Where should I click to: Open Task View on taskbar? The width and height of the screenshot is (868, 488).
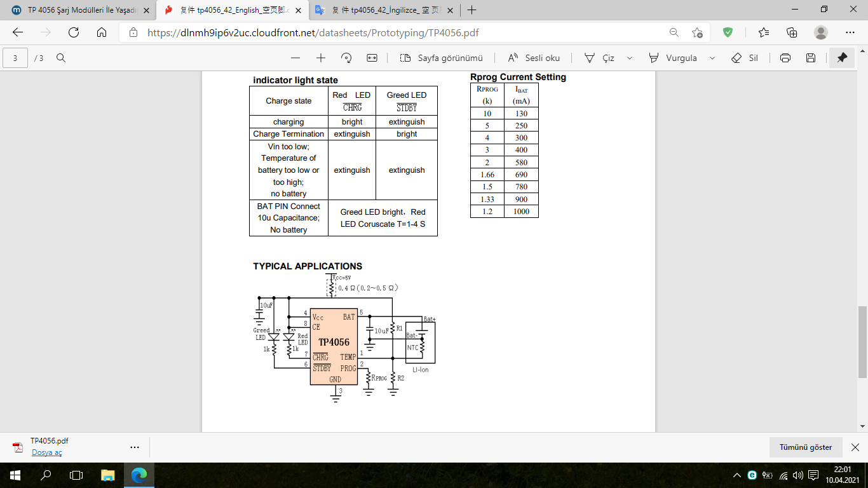76,475
